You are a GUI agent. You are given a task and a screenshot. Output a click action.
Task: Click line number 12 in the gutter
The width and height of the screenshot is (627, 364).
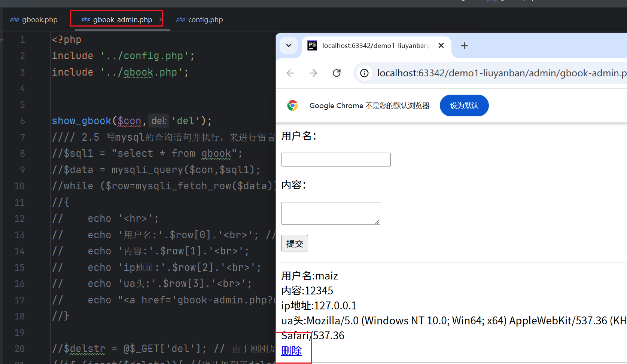click(x=19, y=218)
